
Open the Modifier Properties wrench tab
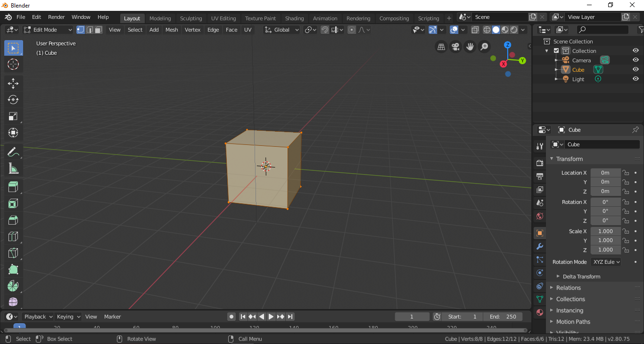click(539, 246)
